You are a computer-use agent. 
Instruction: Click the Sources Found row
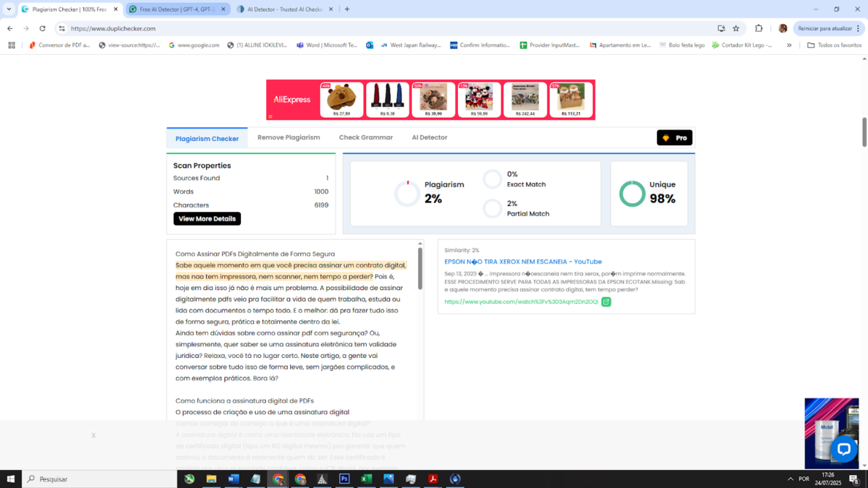click(251, 178)
